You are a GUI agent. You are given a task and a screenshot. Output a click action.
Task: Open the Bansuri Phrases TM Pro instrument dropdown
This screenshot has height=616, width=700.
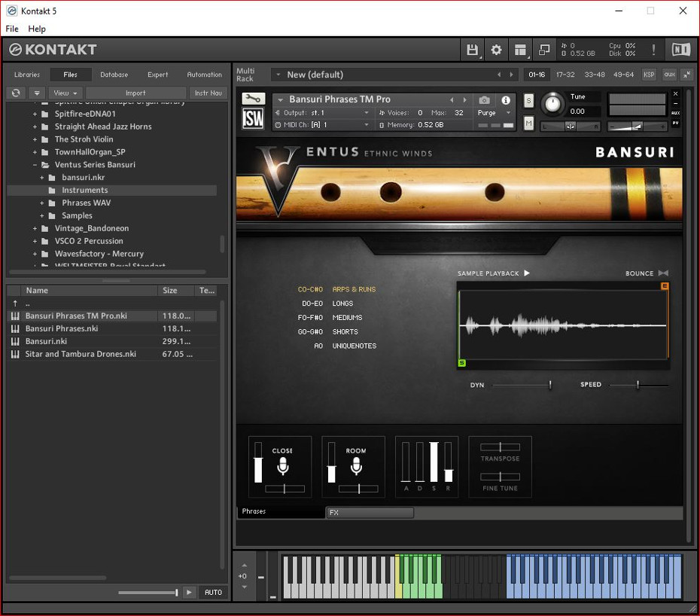(x=280, y=99)
